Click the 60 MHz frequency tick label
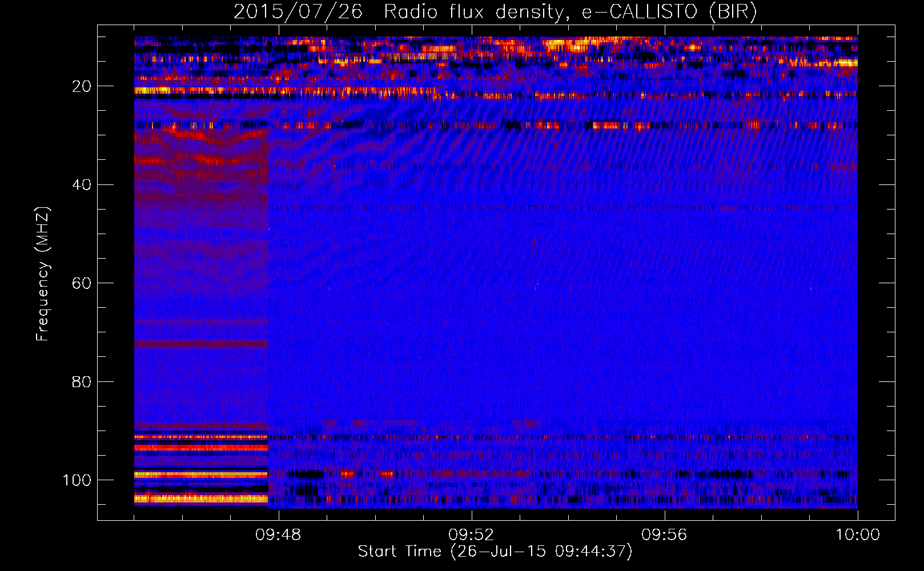 (x=82, y=283)
